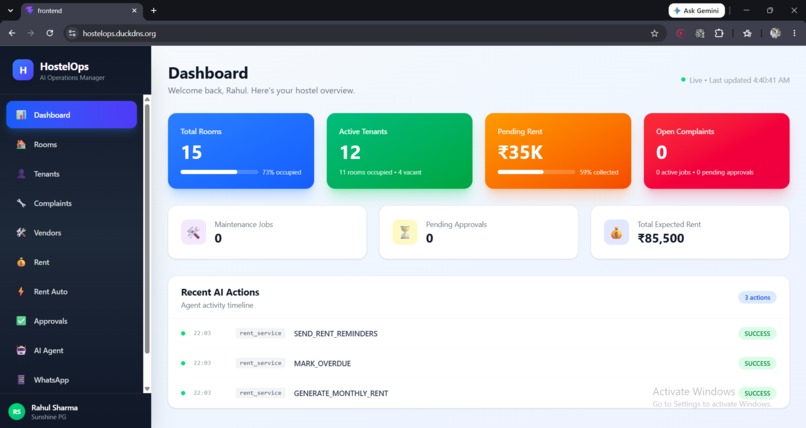Click the Ask Gemini button
Viewport: 806px width, 428px height.
(x=697, y=10)
